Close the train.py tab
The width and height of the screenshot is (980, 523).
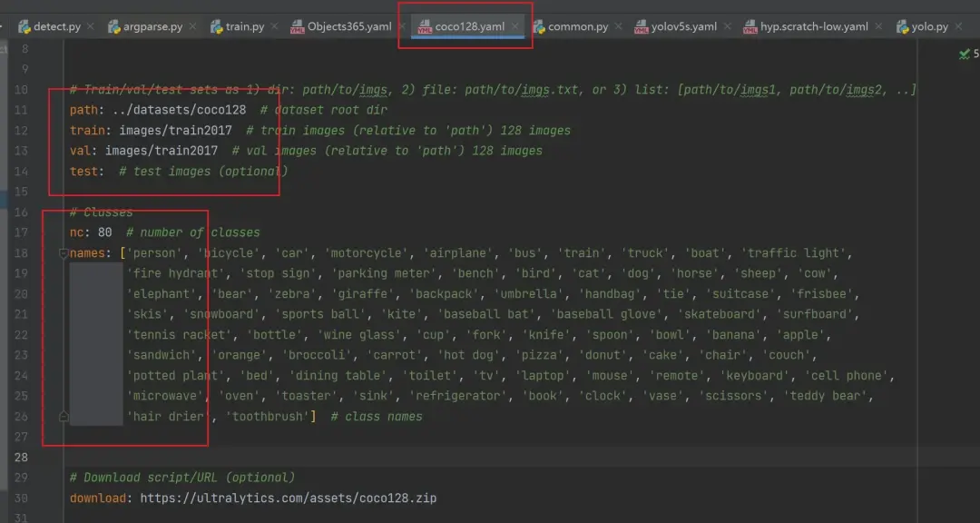point(274,26)
